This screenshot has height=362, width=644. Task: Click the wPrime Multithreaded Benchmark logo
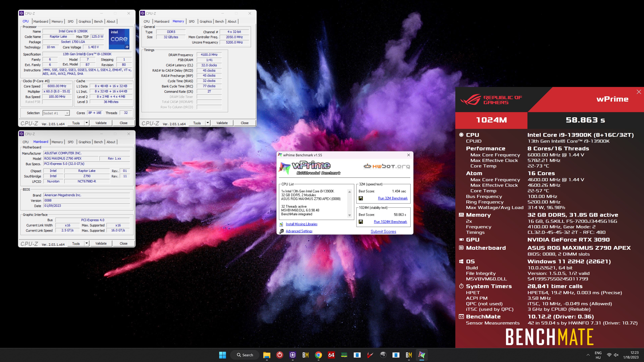tap(310, 168)
